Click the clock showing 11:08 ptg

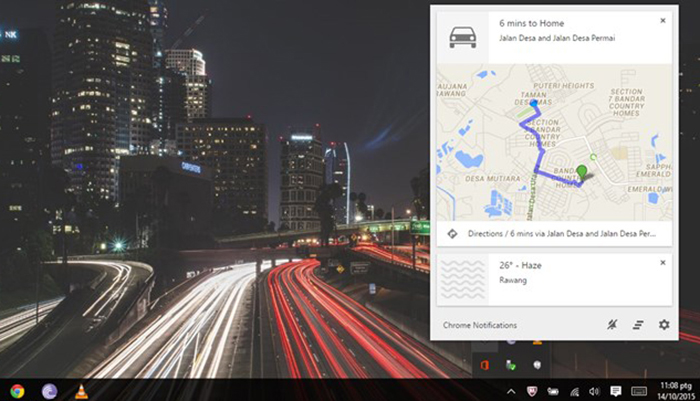(676, 390)
